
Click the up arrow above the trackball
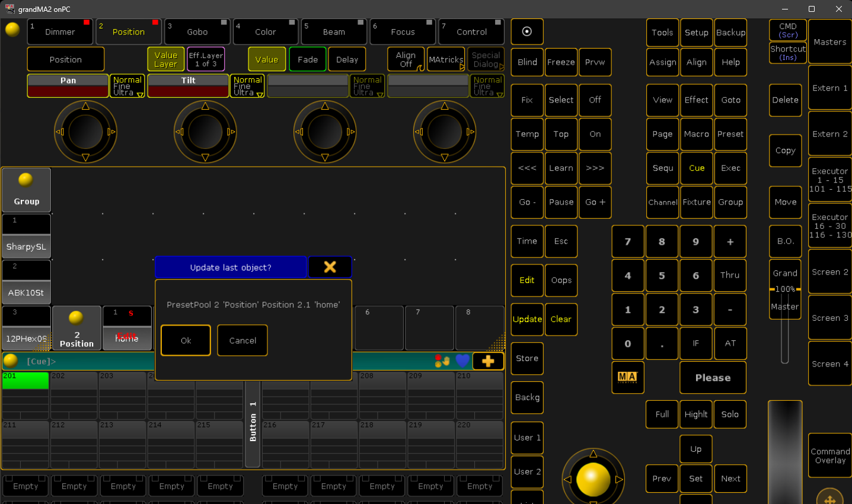pyautogui.click(x=593, y=454)
